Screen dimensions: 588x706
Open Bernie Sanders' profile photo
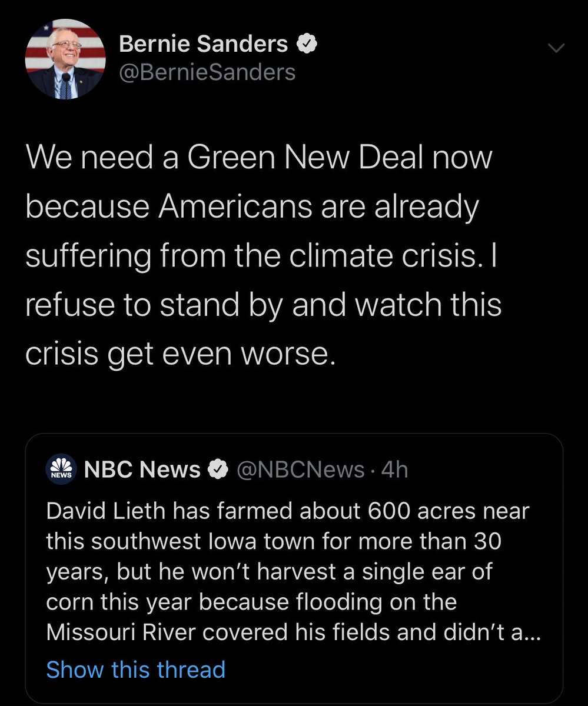click(65, 59)
